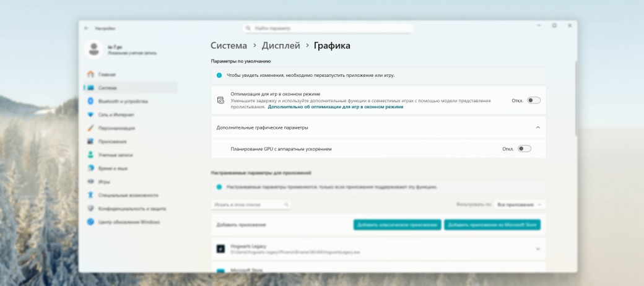Click magnifier icon in app list search
644x286 pixels.
(286, 204)
